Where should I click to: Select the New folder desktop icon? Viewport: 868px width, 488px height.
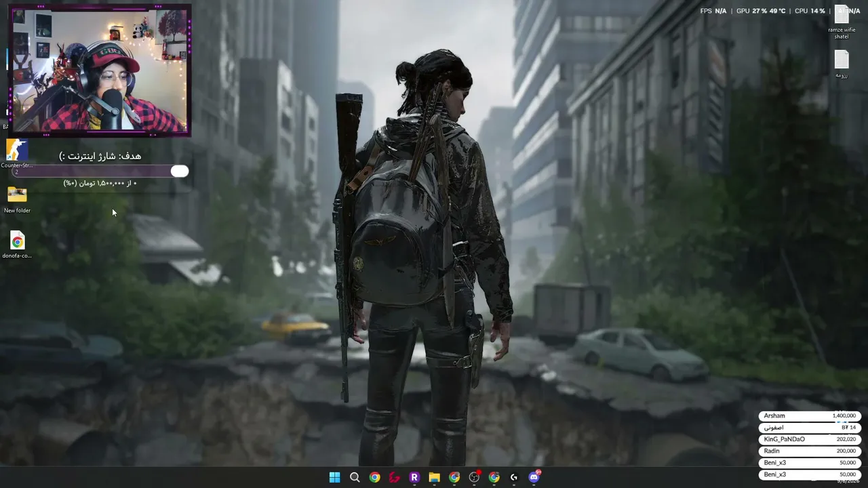pyautogui.click(x=17, y=200)
